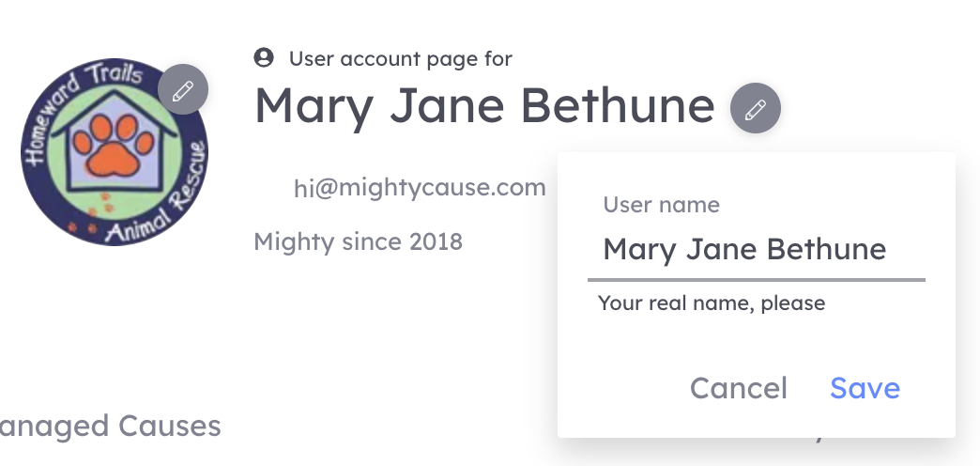Select the hi@mightycause.com email address

tap(420, 187)
